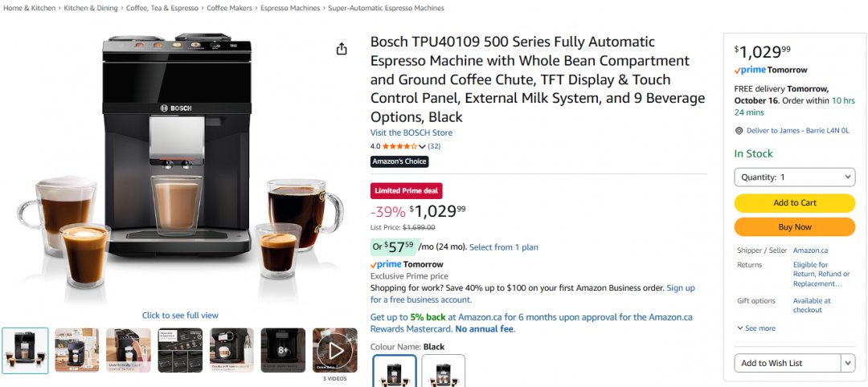Open the Quantity dropdown
Screen dimensions: 868x387
click(794, 177)
